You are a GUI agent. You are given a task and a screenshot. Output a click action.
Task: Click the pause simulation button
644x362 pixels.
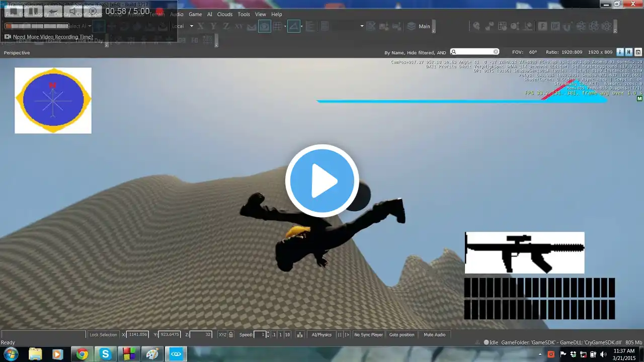coord(340,334)
